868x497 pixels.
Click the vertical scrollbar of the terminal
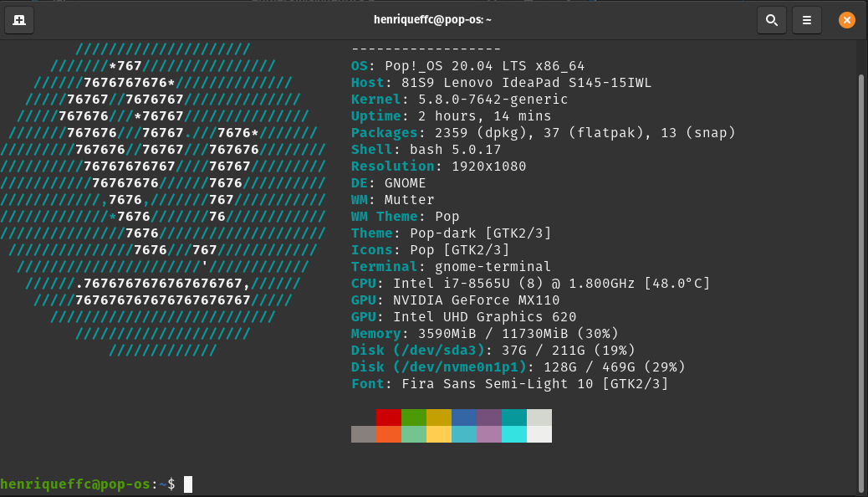point(861,276)
